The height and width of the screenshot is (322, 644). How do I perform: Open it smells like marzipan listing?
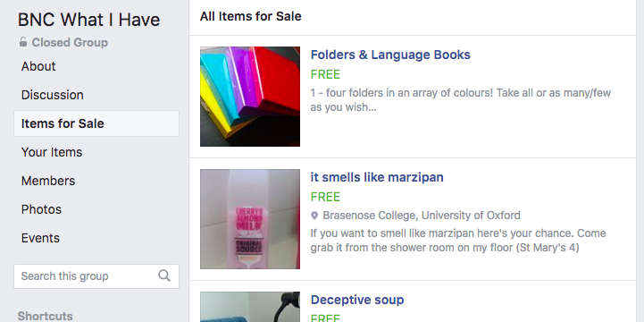point(377,177)
